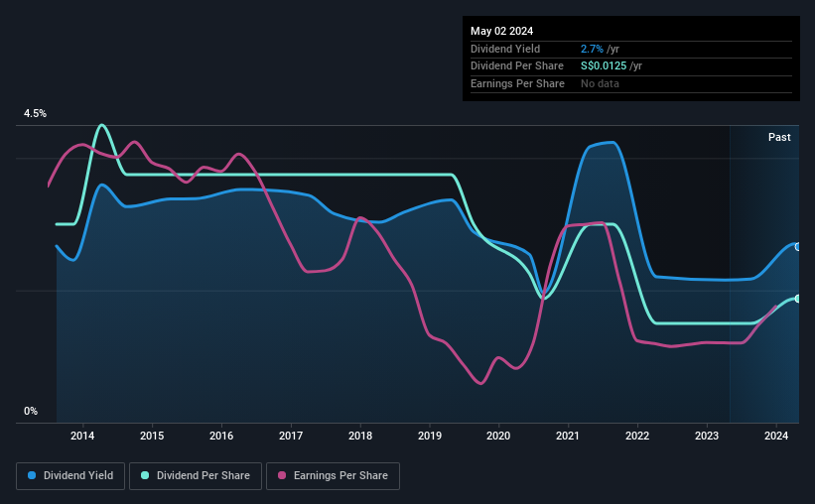The height and width of the screenshot is (504, 815).
Task: Click the blue endpoint marker on yield line
Action: (797, 247)
